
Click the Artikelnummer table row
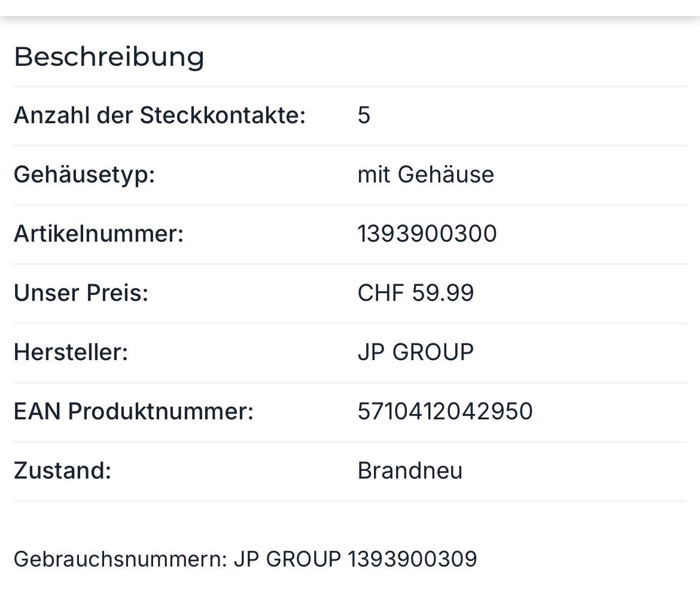tap(350, 235)
